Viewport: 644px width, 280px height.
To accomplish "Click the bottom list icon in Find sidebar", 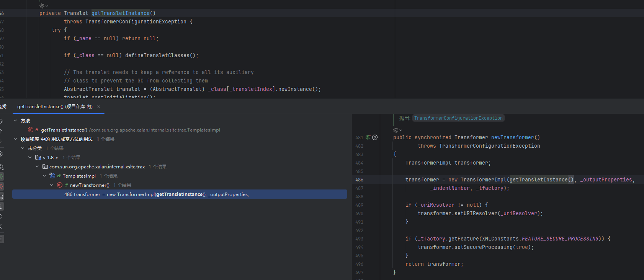I will pos(2,239).
